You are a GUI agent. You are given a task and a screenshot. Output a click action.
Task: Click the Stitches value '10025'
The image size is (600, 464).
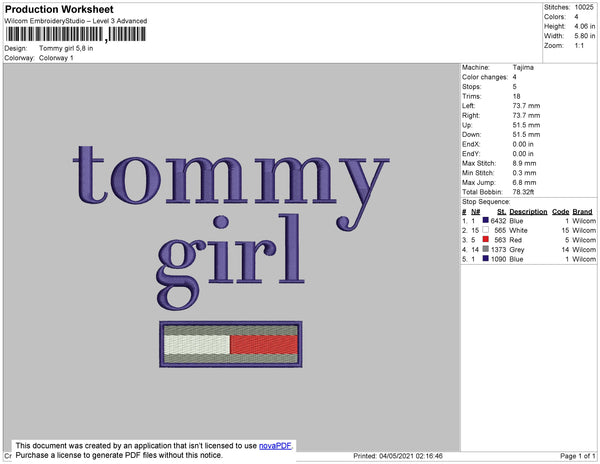584,7
